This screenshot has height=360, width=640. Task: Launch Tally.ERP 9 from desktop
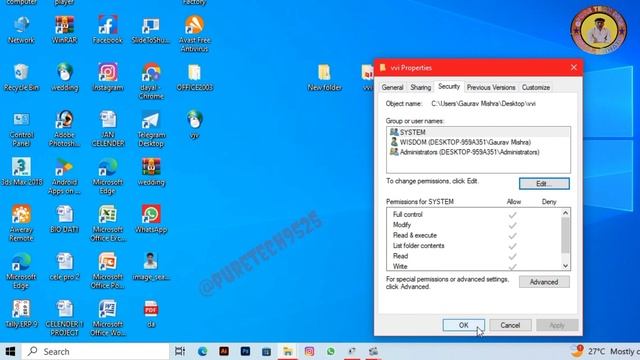[x=21, y=314]
